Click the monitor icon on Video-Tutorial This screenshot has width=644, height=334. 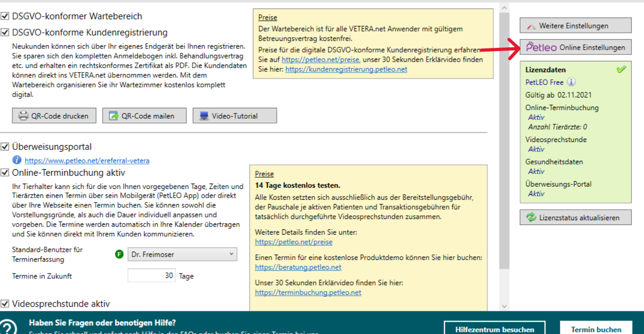coord(204,115)
